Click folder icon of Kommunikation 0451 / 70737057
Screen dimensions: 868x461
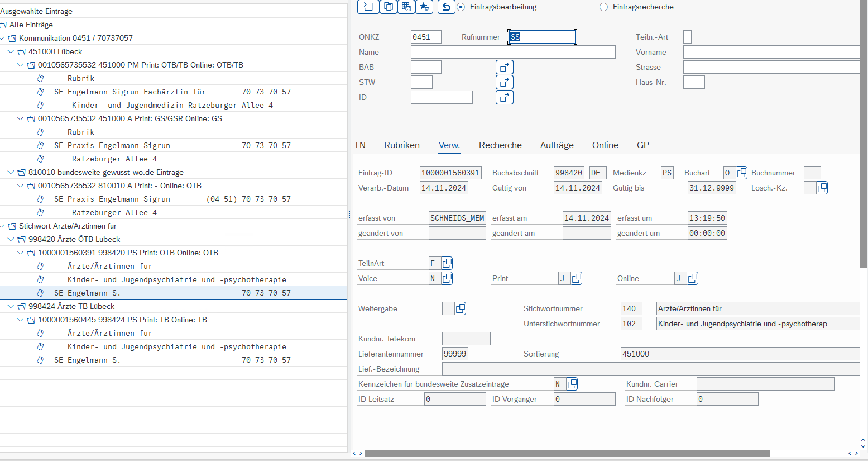tap(12, 39)
